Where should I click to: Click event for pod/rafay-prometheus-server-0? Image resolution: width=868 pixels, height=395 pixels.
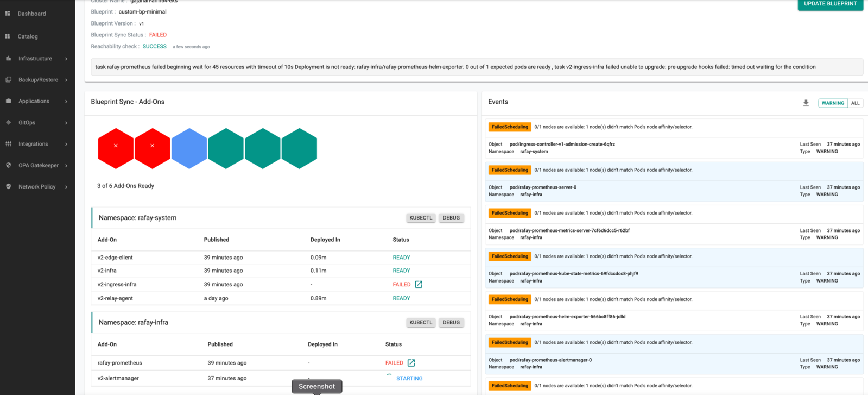click(674, 183)
